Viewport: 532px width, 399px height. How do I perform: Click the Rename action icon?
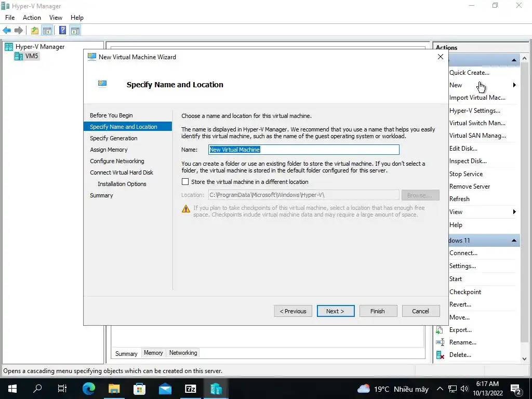[440, 342]
